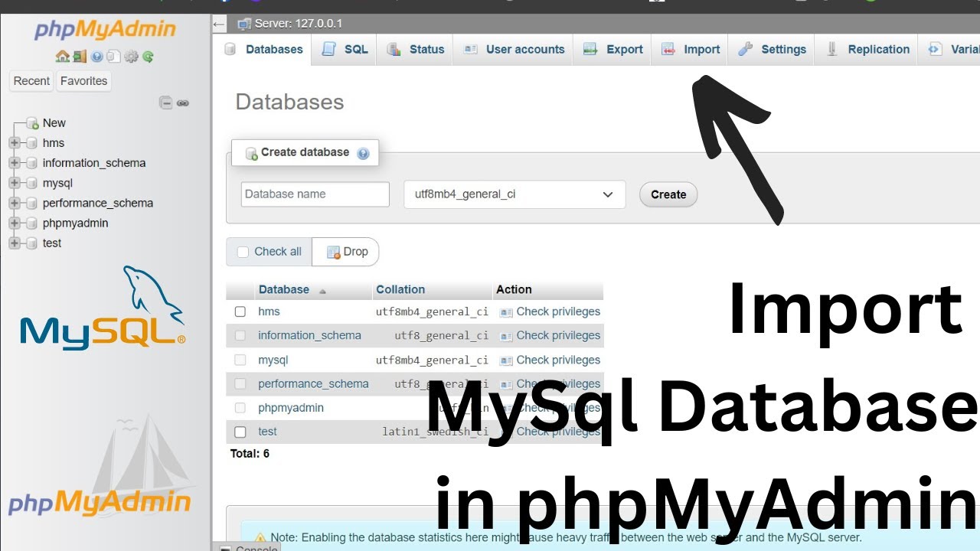Click the sort arrow in Database column header

(322, 291)
